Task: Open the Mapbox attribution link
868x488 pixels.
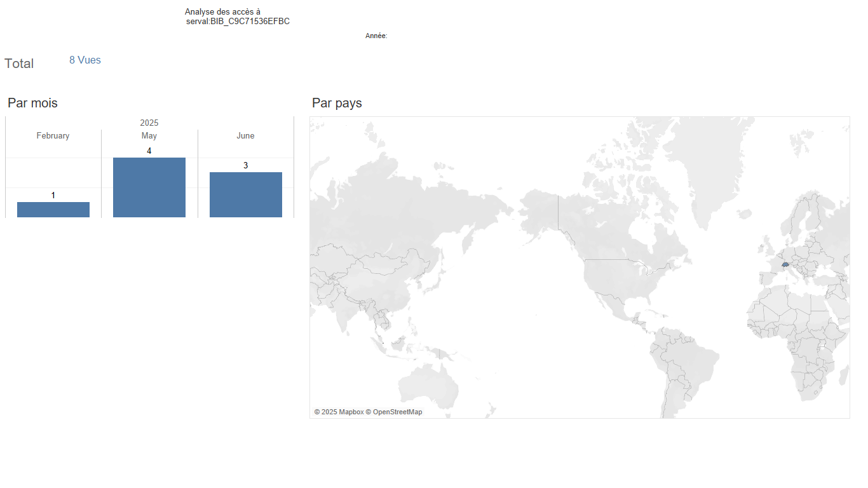Action: [x=339, y=412]
